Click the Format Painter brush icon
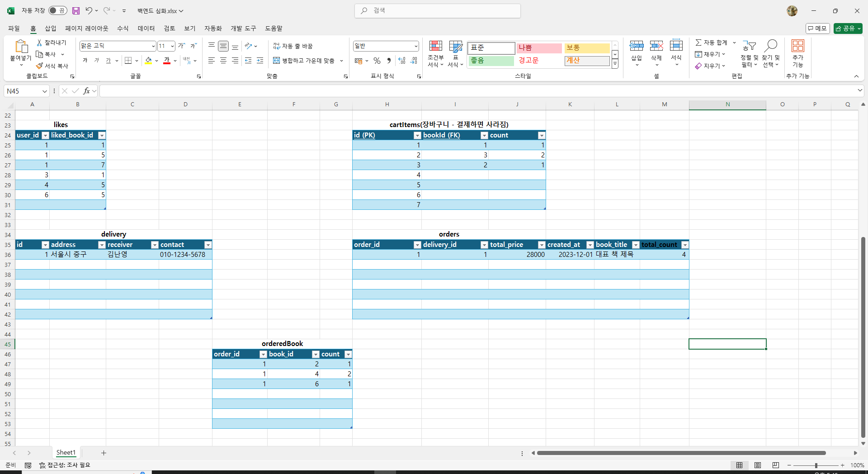 39,66
